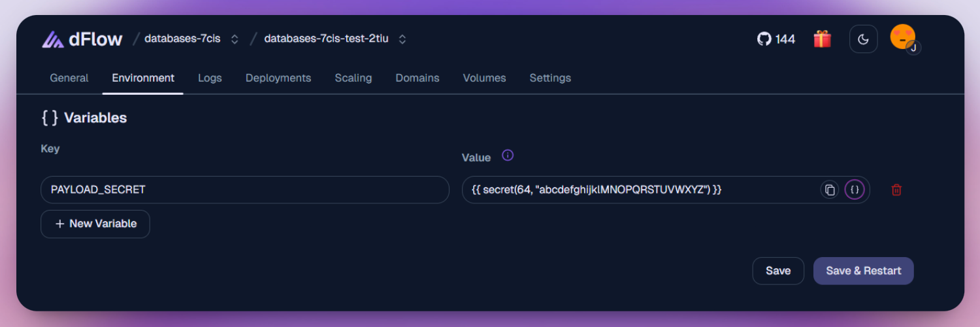This screenshot has height=327, width=980.
Task: Expand the databases-7cis project switcher
Action: click(x=235, y=39)
